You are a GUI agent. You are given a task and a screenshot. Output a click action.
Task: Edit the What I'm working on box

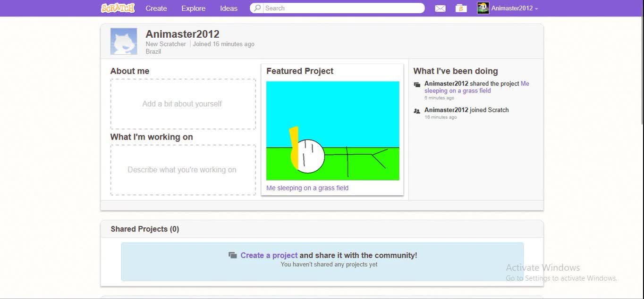point(183,170)
